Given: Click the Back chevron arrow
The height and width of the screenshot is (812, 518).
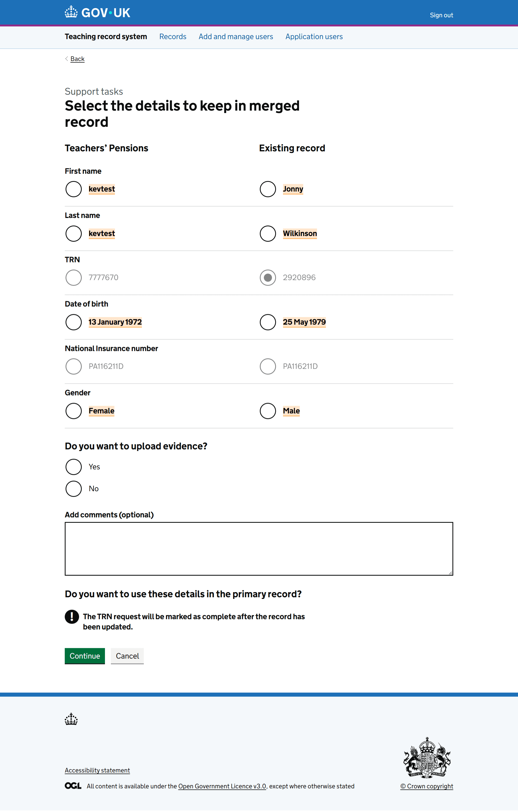Looking at the screenshot, I should (x=67, y=59).
